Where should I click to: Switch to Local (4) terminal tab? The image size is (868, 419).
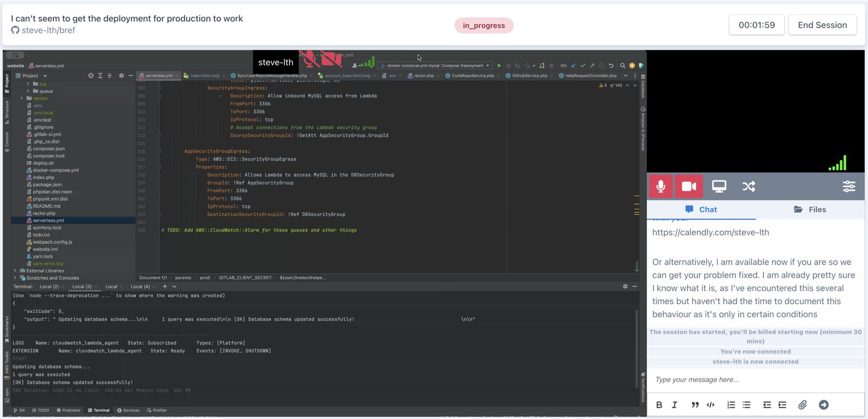[140, 287]
